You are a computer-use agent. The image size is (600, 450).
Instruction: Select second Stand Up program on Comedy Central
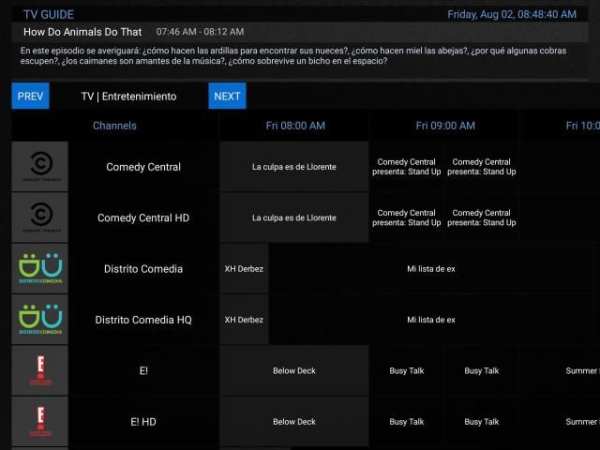tap(481, 167)
